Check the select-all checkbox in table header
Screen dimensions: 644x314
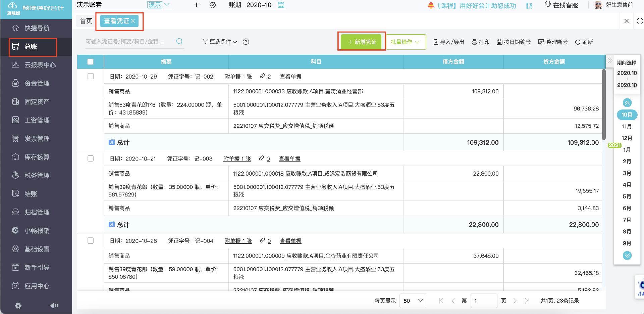90,61
